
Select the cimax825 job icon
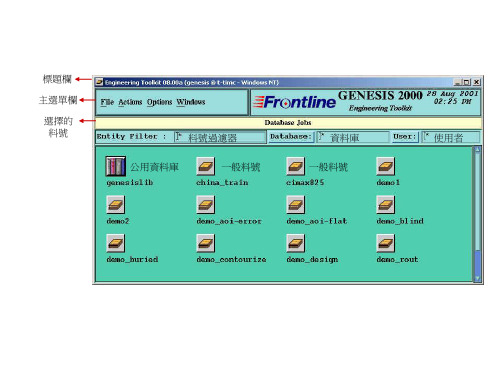[296, 166]
